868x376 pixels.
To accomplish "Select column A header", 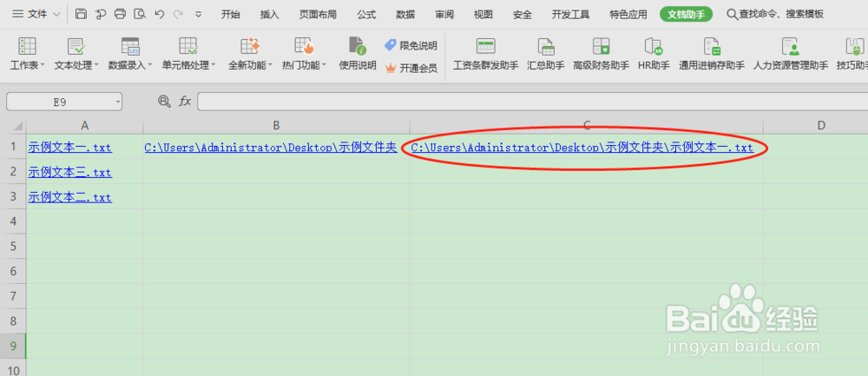I will [84, 126].
